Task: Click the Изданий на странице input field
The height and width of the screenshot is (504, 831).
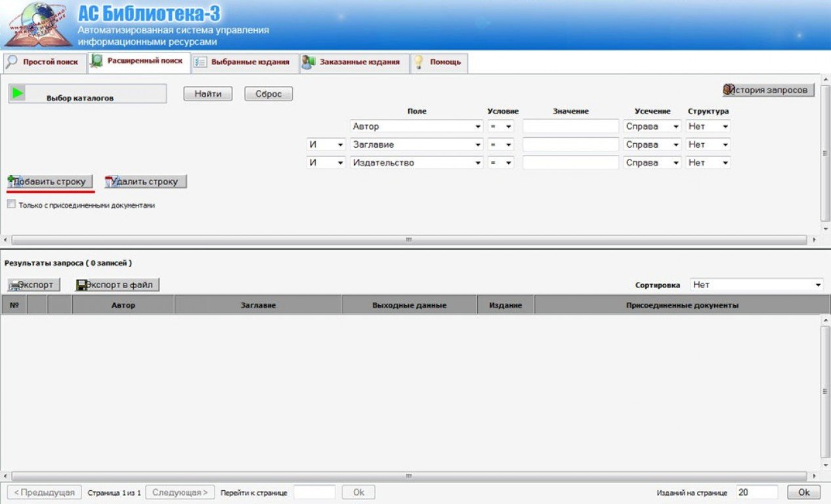Action: coord(756,492)
